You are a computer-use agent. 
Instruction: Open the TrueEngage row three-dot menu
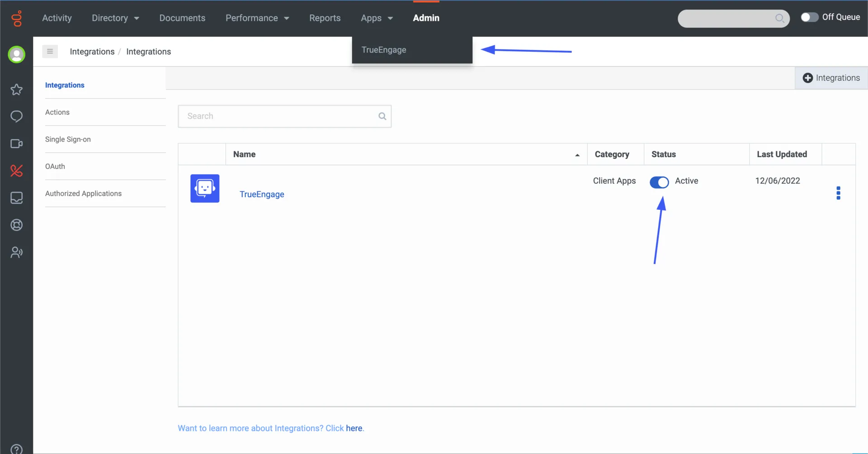point(838,193)
